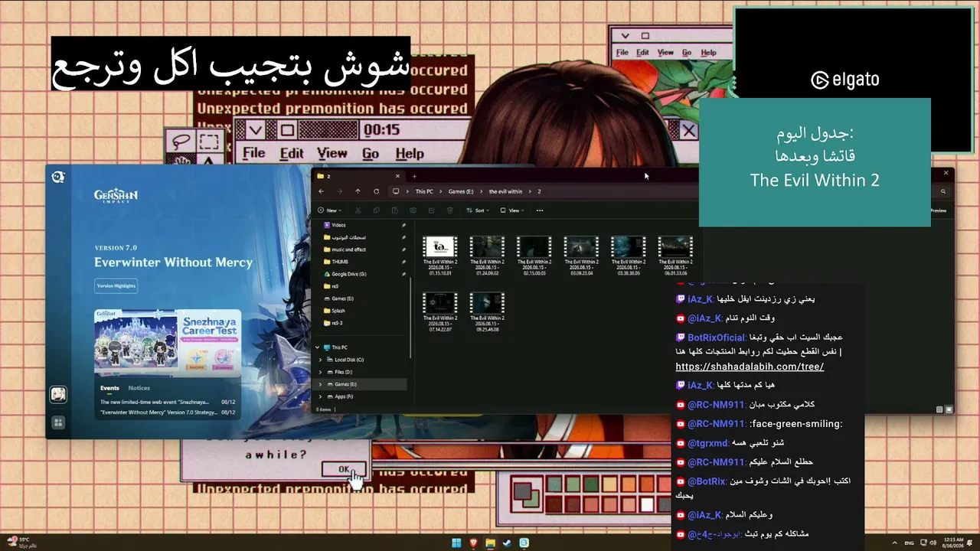Expand Files (D:) in navigation pane
980x551 pixels.
[x=321, y=372]
